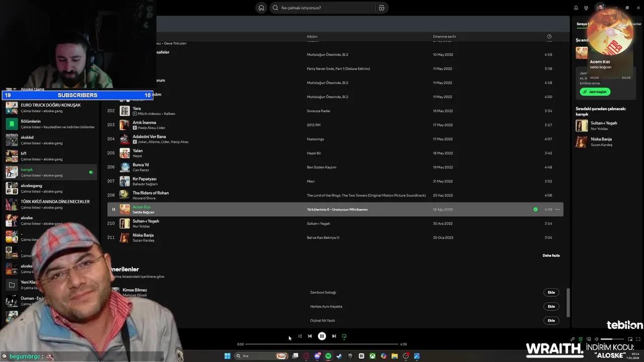The image size is (644, 362).
Task: Open connect to a device icon
Action: (x=588, y=339)
